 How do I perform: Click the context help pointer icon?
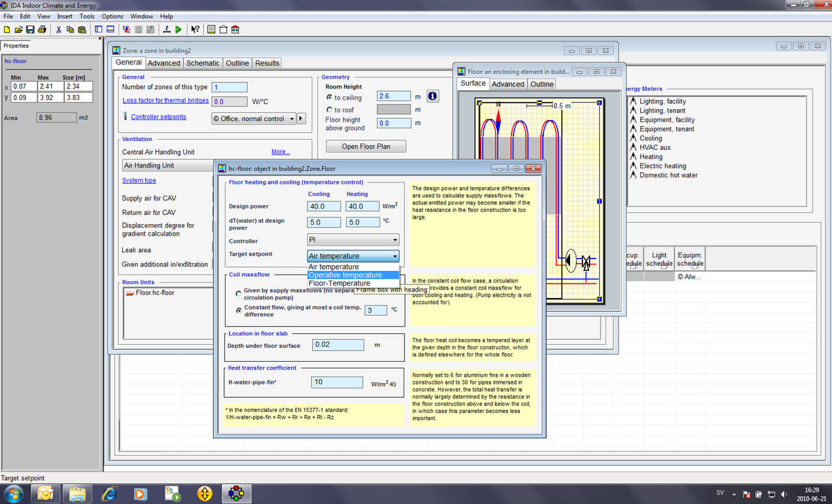coord(194,30)
